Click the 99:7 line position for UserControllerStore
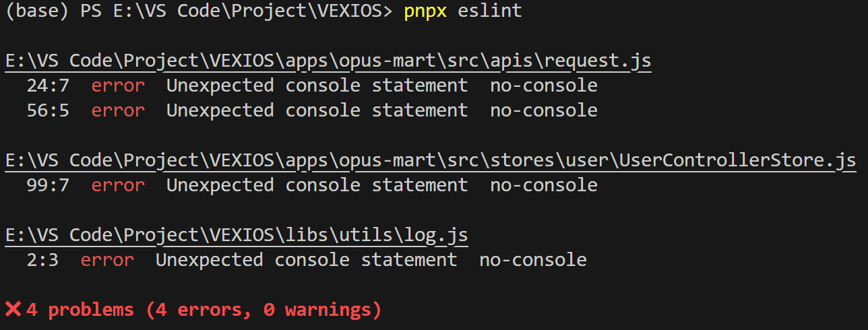 [48, 185]
